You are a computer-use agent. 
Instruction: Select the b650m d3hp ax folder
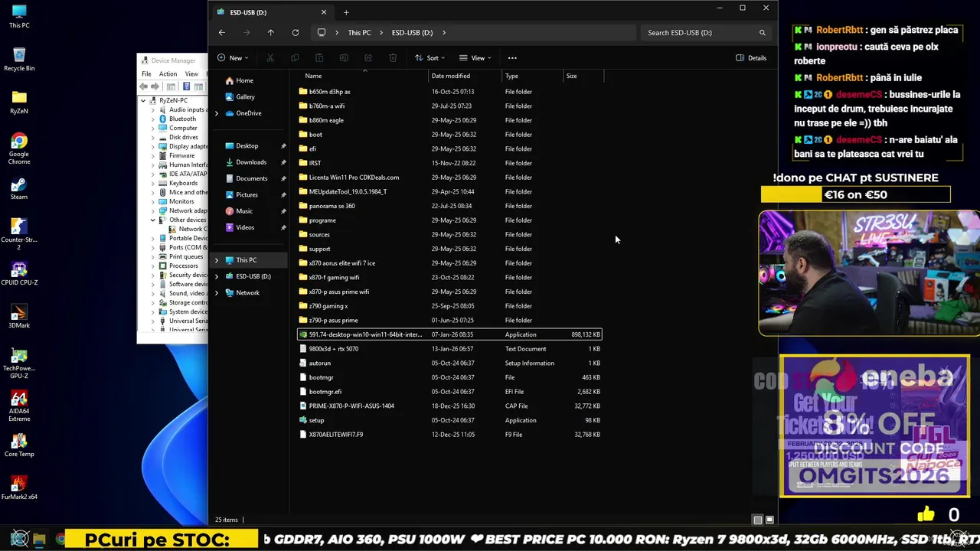tap(329, 92)
